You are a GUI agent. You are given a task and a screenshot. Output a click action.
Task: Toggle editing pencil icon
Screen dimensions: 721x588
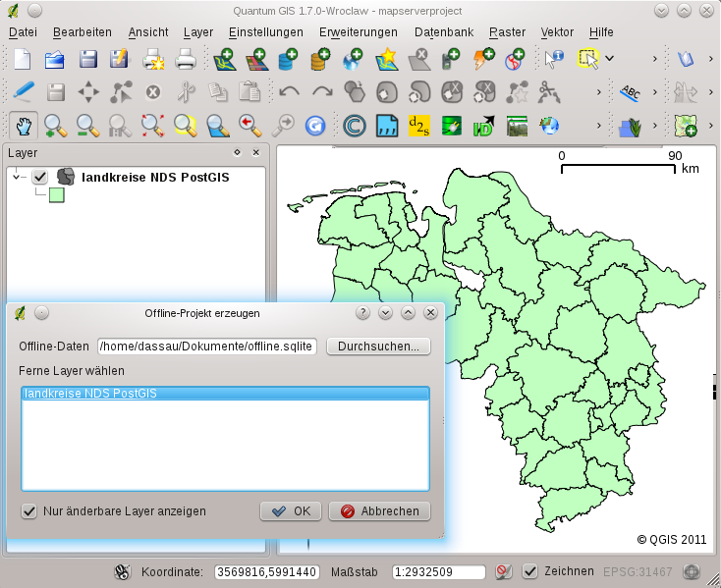point(24,92)
